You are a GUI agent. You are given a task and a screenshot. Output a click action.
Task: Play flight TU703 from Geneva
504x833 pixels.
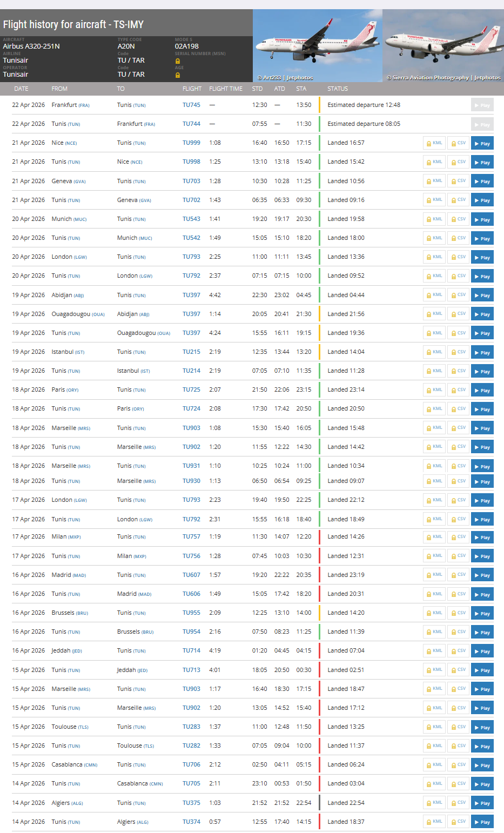click(482, 182)
